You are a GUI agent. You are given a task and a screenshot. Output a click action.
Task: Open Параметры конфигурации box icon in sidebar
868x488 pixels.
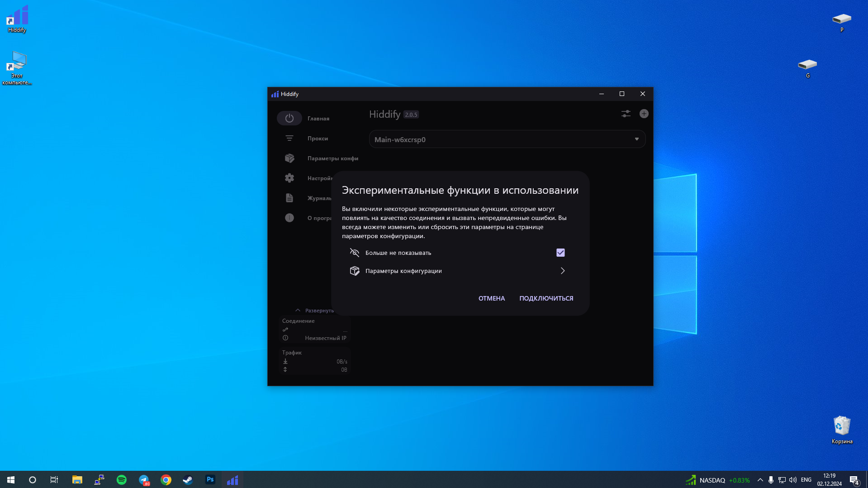[289, 158]
